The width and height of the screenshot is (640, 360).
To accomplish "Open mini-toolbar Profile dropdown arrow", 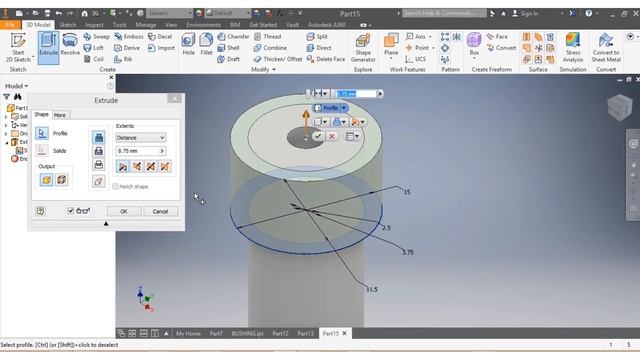I will coord(344,108).
